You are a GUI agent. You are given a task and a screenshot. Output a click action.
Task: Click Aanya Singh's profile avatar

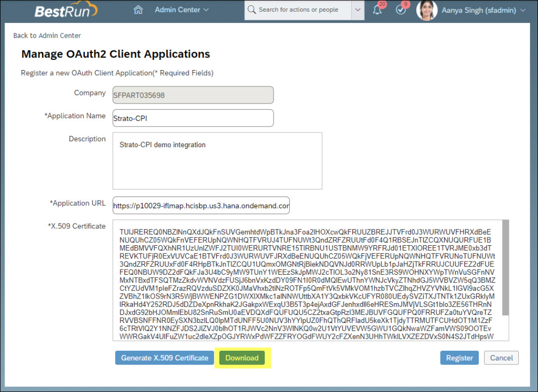coord(426,10)
